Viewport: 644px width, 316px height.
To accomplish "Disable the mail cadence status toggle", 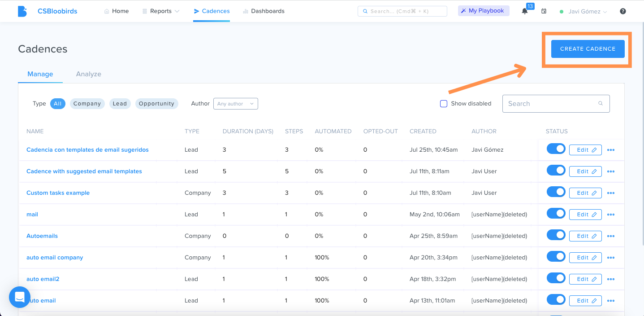I will (x=556, y=214).
